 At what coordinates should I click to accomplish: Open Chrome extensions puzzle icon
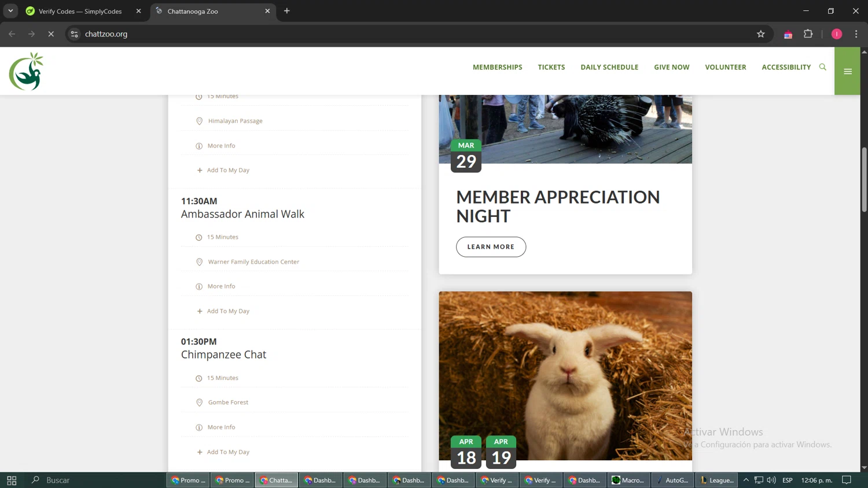click(x=808, y=34)
